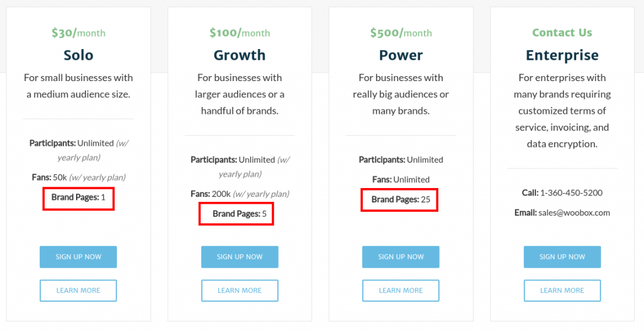Open Learn More under Solo plan
Image resolution: width=644 pixels, height=332 pixels.
pyautogui.click(x=78, y=290)
